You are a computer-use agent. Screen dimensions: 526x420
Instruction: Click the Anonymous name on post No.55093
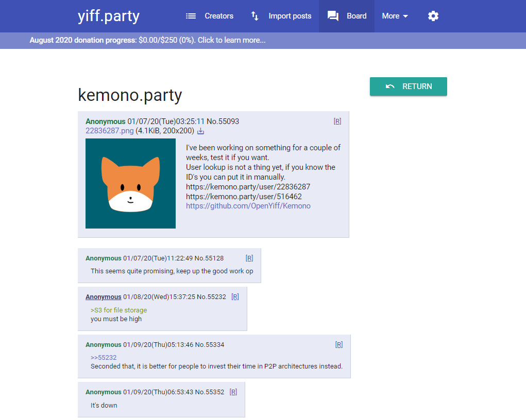point(105,121)
